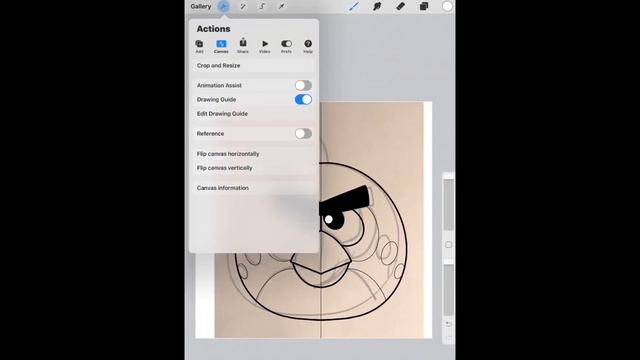This screenshot has height=360, width=640.
Task: Open the Adjustments magic wand tool
Action: click(x=243, y=6)
